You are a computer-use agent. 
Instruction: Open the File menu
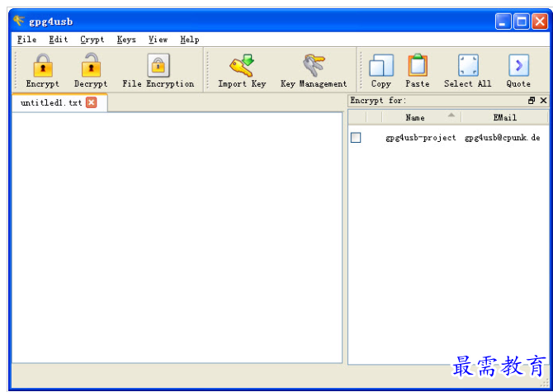26,40
